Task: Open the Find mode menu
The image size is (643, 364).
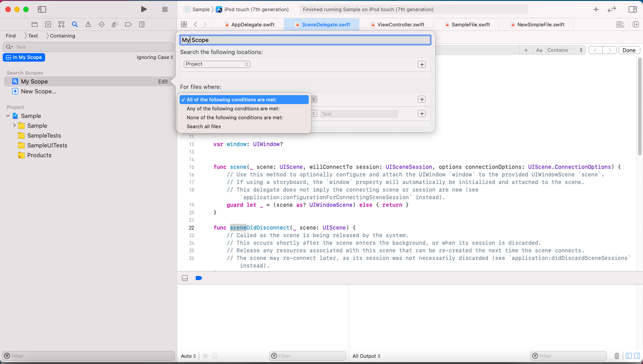Action: tap(11, 36)
